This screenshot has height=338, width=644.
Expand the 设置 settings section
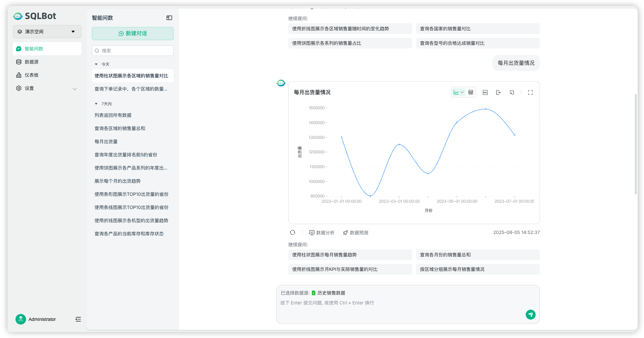tap(75, 89)
